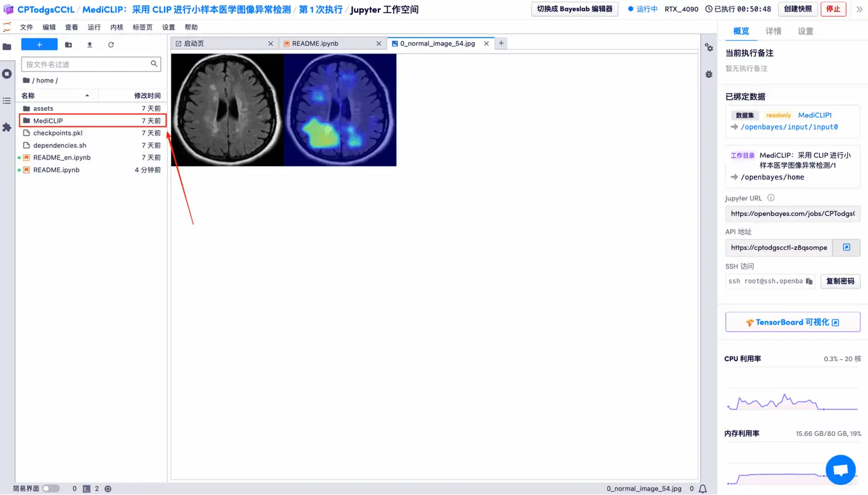Screen dimensions: 868x495
Task: Refresh the file list
Action: click(x=111, y=45)
